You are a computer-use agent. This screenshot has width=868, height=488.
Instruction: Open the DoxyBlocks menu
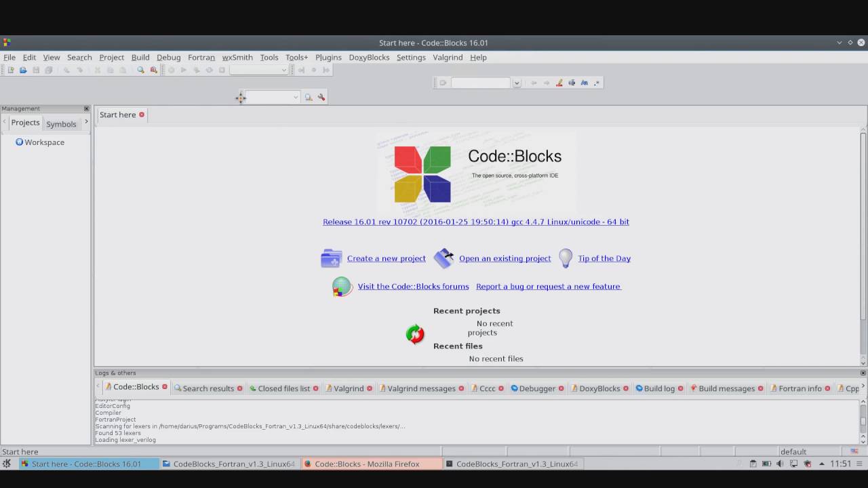coord(369,58)
